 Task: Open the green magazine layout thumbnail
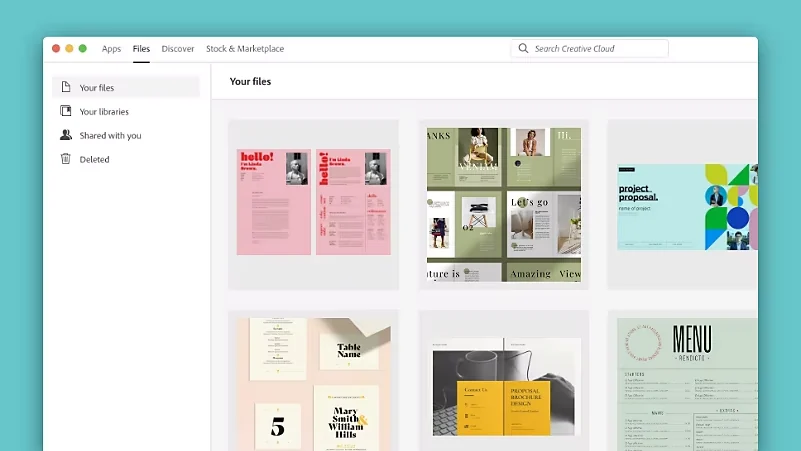pos(504,204)
